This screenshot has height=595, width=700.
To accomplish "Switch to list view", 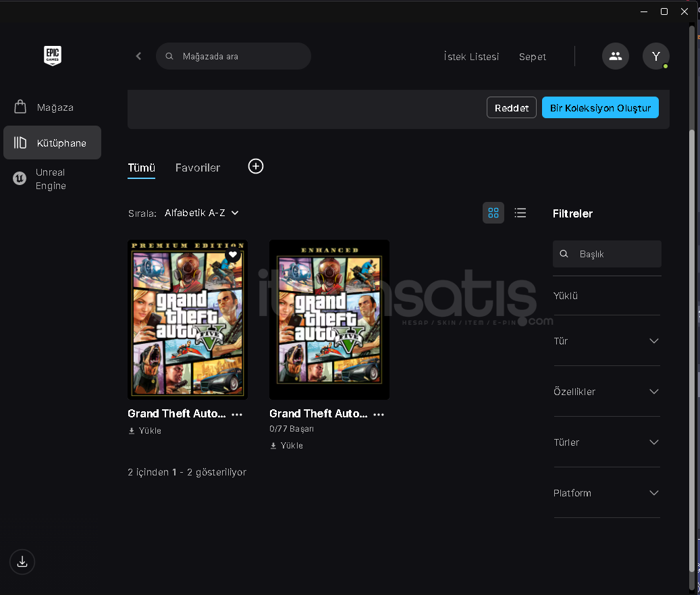I will [x=520, y=213].
